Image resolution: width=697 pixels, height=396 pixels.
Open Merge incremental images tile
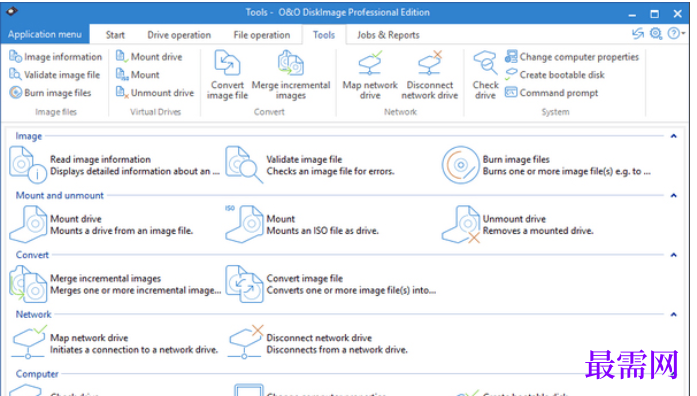click(115, 284)
